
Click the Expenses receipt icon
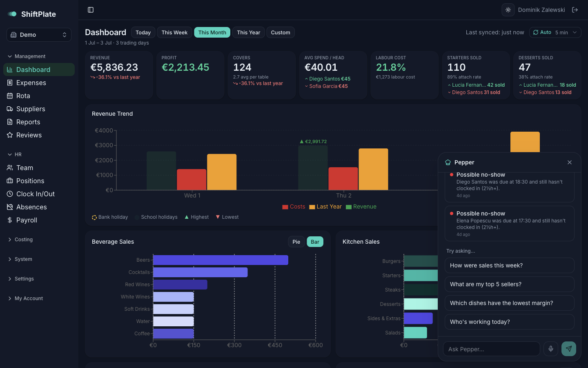pyautogui.click(x=10, y=83)
